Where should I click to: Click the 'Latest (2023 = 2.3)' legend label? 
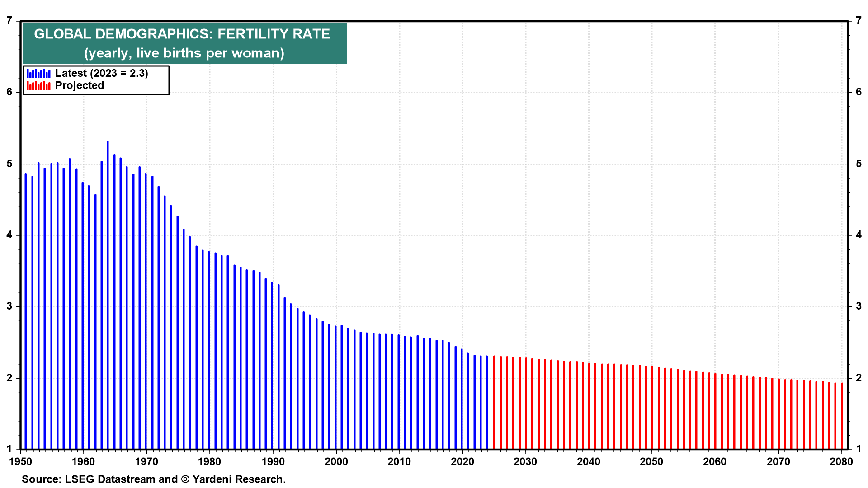coord(102,73)
